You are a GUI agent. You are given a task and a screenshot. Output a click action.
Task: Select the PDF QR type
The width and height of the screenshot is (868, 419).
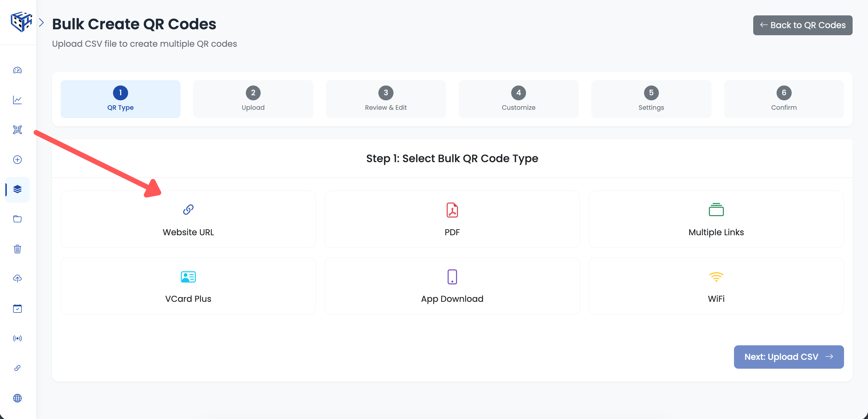point(452,219)
